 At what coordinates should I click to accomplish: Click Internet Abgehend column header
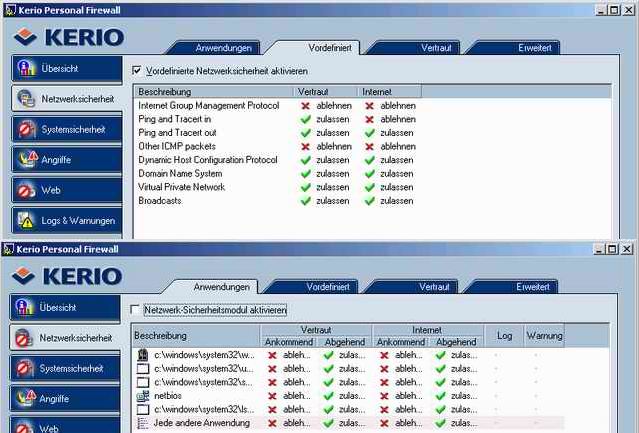point(456,342)
